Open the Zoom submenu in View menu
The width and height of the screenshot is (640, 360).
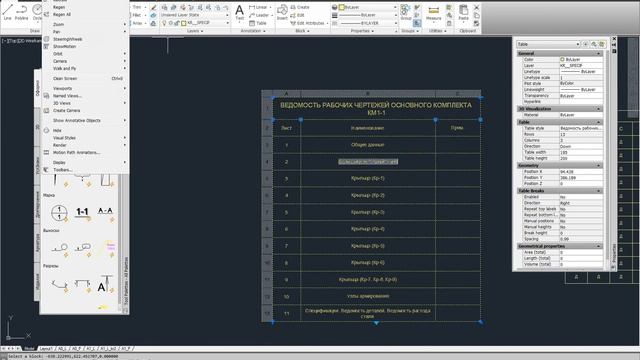tap(86, 24)
